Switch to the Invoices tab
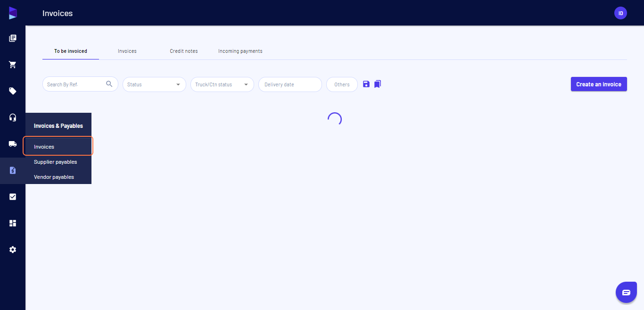Screen dimensions: 644x310 pos(127,51)
